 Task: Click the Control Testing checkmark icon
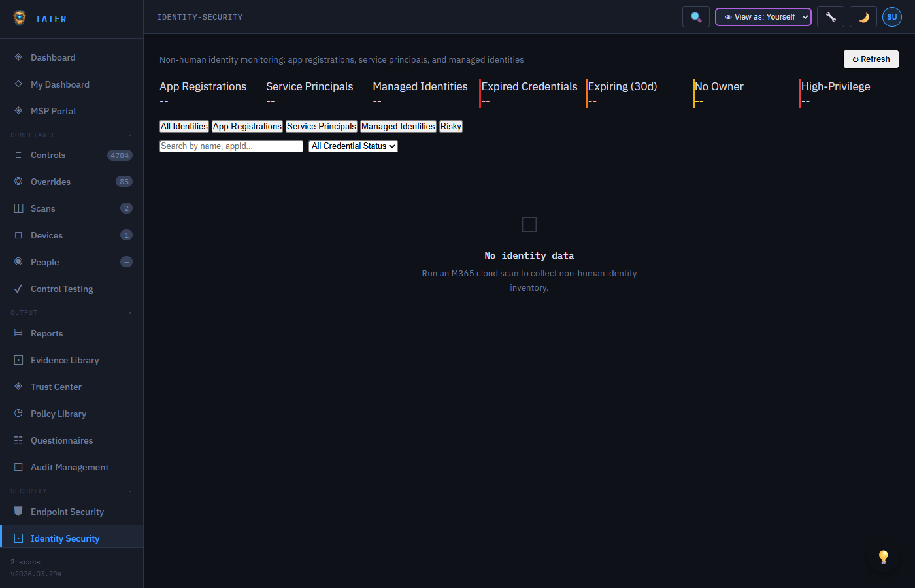pyautogui.click(x=18, y=289)
